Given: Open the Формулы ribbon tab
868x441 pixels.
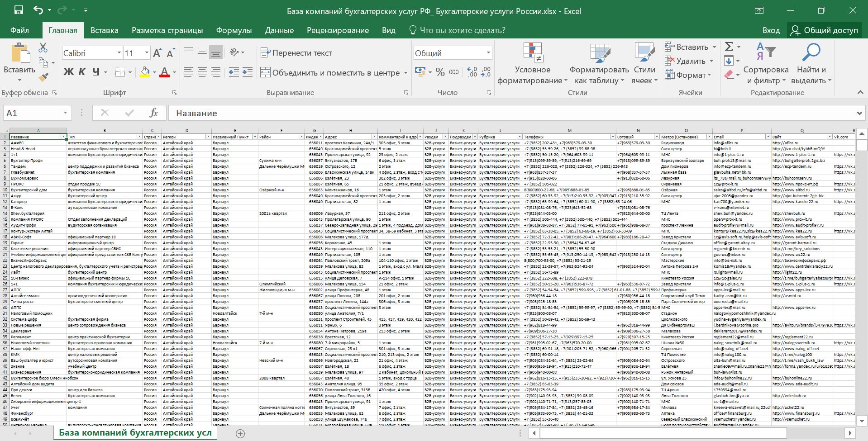Looking at the screenshot, I should [x=234, y=30].
